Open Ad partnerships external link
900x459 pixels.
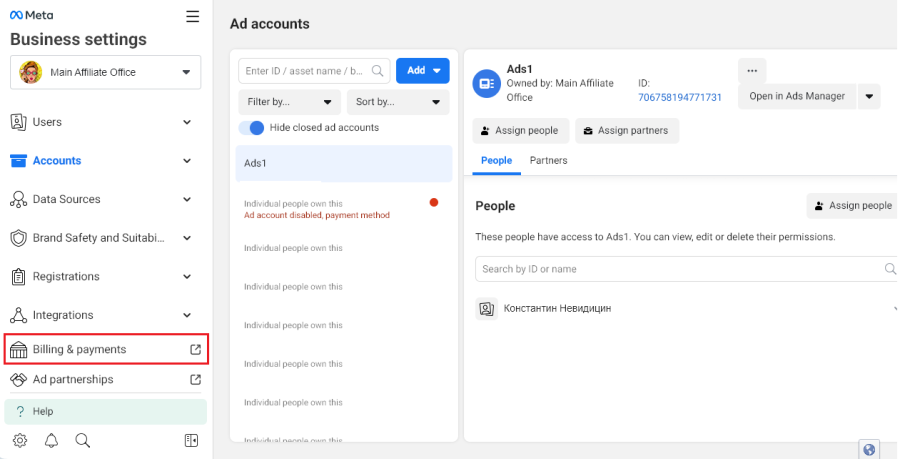106,380
